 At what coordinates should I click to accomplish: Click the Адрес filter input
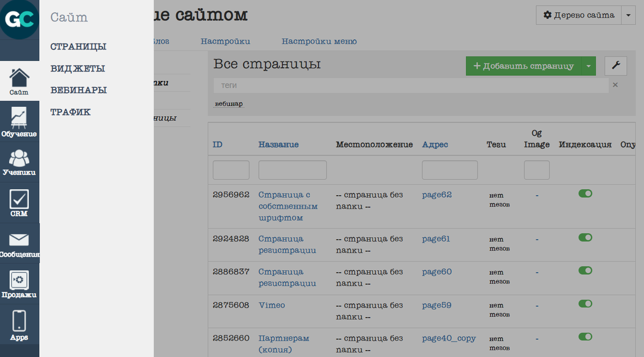(x=450, y=170)
